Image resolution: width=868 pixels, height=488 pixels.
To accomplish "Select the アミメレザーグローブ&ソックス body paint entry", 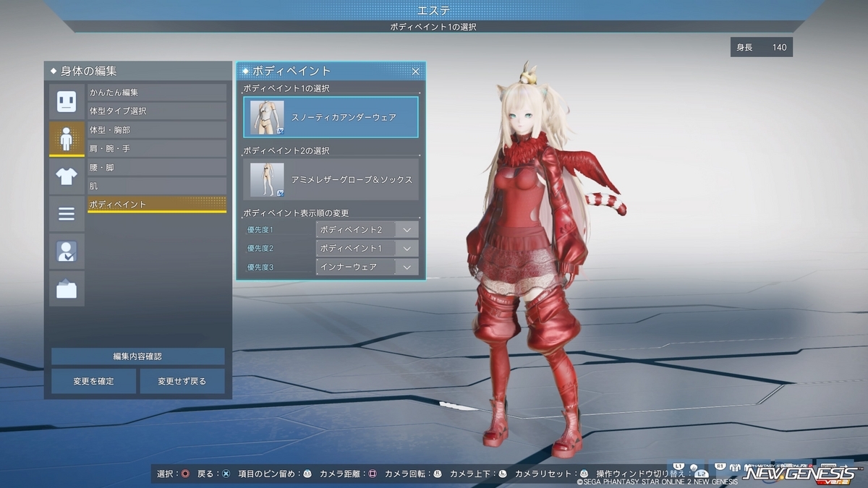I will click(331, 179).
